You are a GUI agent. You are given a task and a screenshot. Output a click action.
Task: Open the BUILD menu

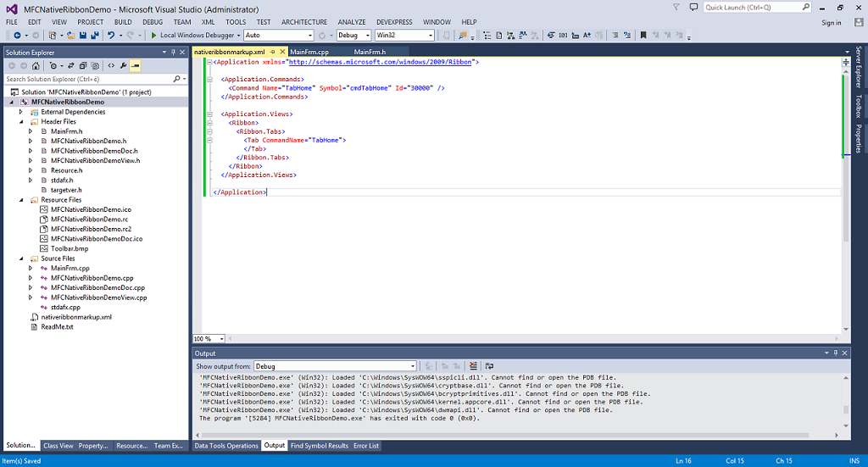(123, 22)
